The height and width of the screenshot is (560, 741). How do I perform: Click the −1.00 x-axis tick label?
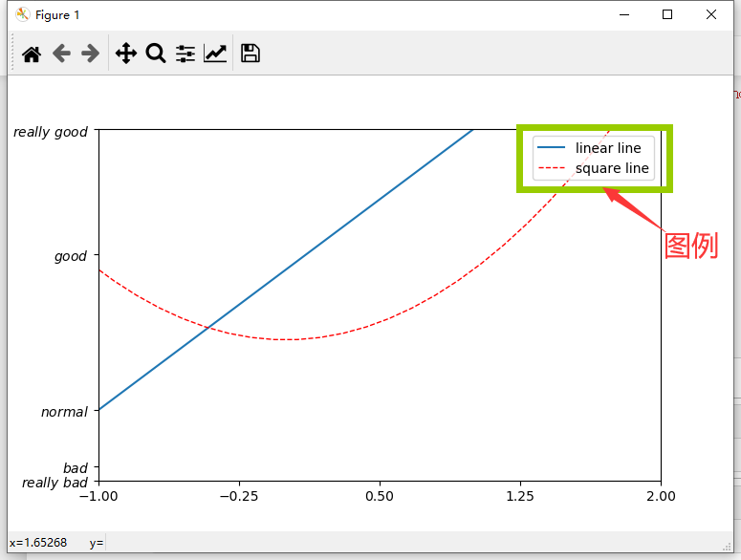98,496
